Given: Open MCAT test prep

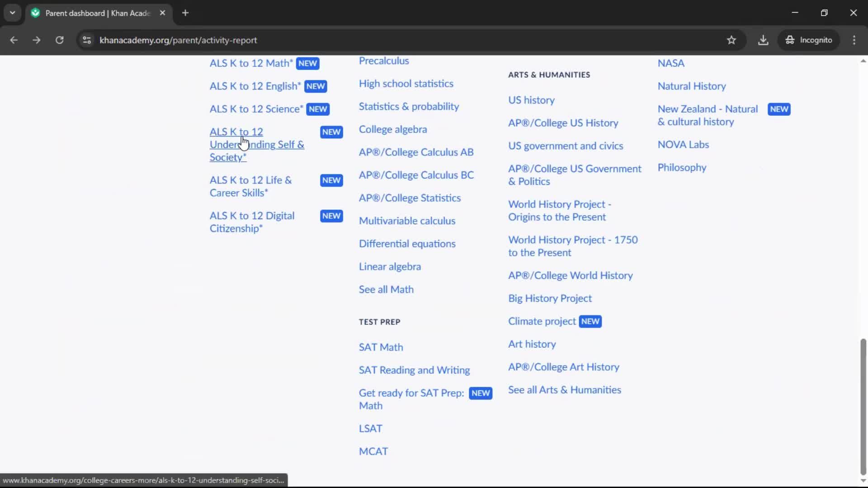Looking at the screenshot, I should (x=373, y=452).
